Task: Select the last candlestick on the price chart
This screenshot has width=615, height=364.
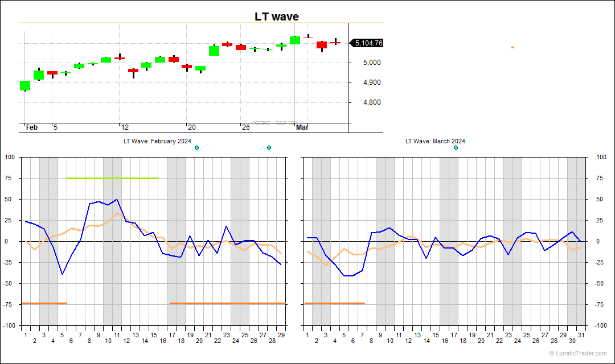Action: (335, 42)
